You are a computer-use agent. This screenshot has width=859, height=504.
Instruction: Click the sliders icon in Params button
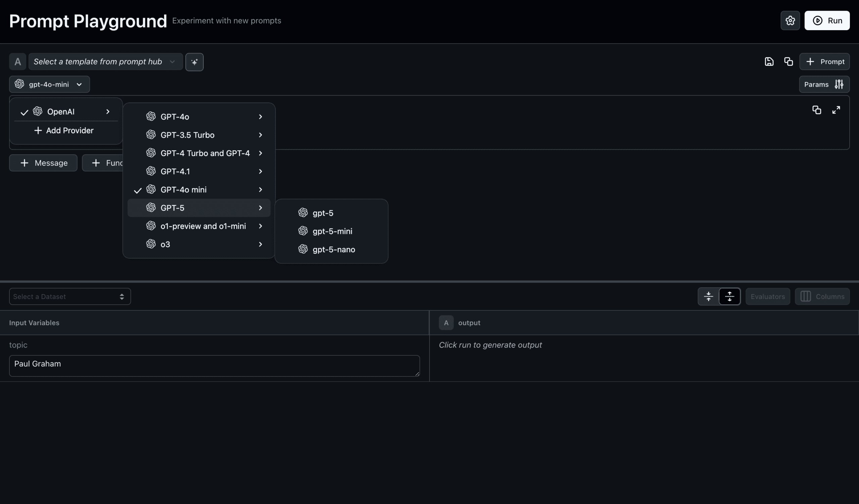(x=839, y=84)
